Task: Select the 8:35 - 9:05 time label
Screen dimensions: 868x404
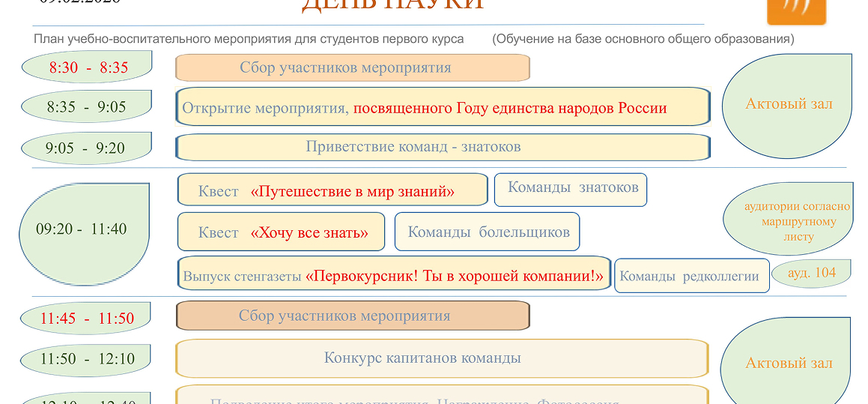Action: (86, 106)
